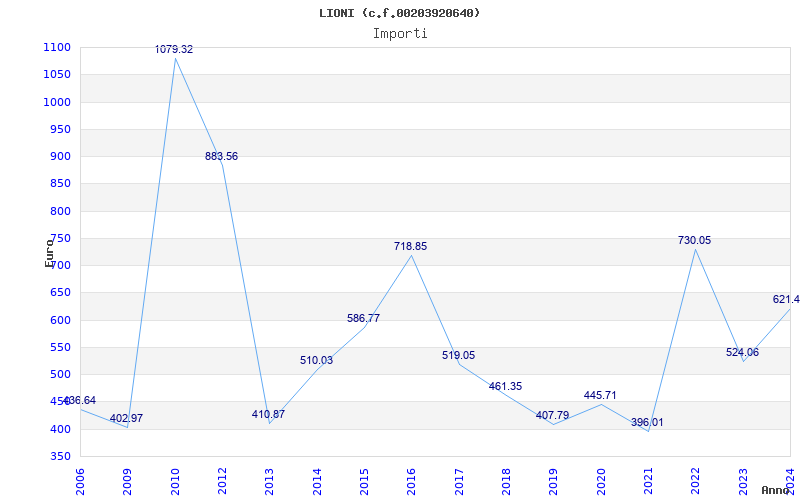
Task: Click y-axis tick 800
Action: (63, 211)
